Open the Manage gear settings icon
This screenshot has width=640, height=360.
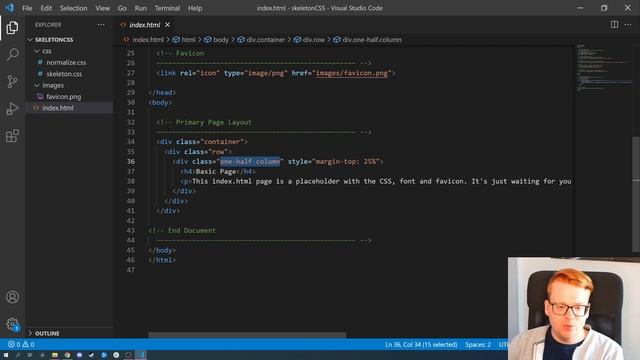coord(12,324)
